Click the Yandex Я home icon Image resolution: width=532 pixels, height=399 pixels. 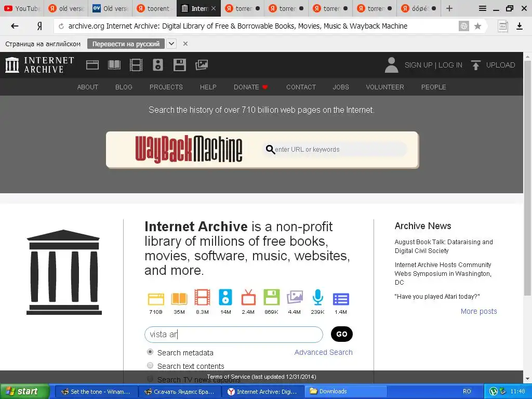(39, 26)
